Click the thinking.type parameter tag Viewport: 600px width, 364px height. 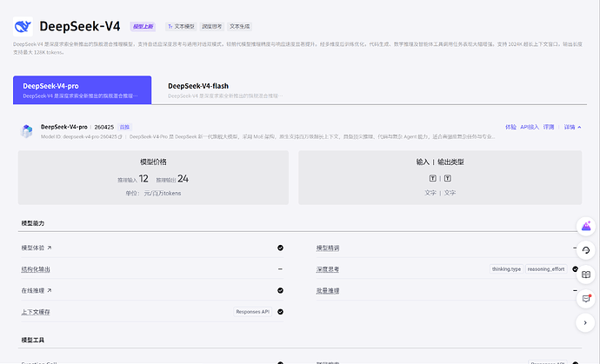click(x=506, y=269)
